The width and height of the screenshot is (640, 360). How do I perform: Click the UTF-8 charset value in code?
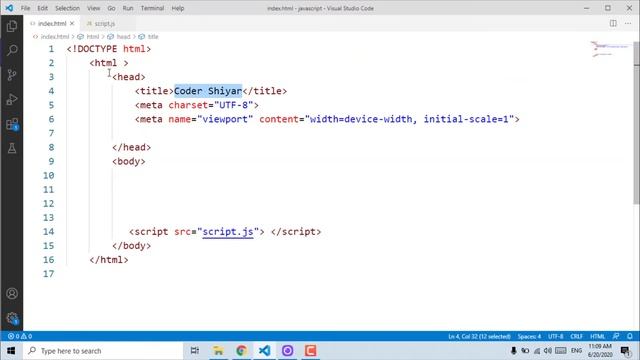[x=233, y=105]
